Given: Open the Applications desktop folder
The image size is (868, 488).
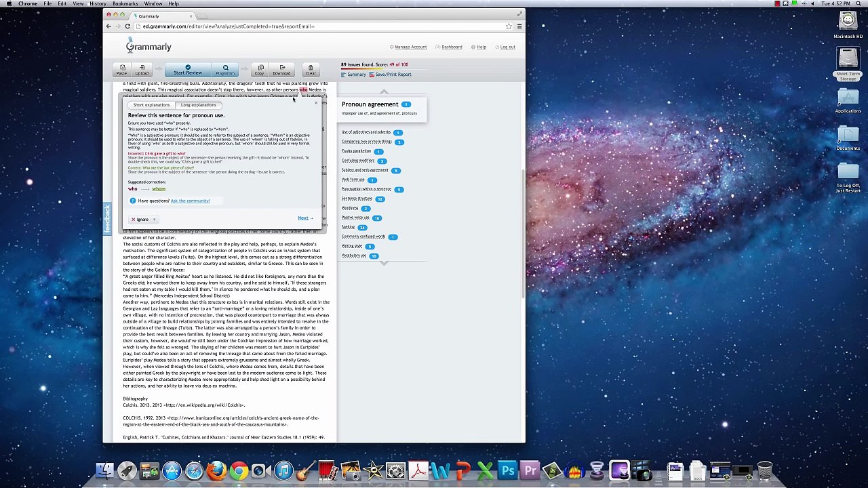Looking at the screenshot, I should click(848, 100).
